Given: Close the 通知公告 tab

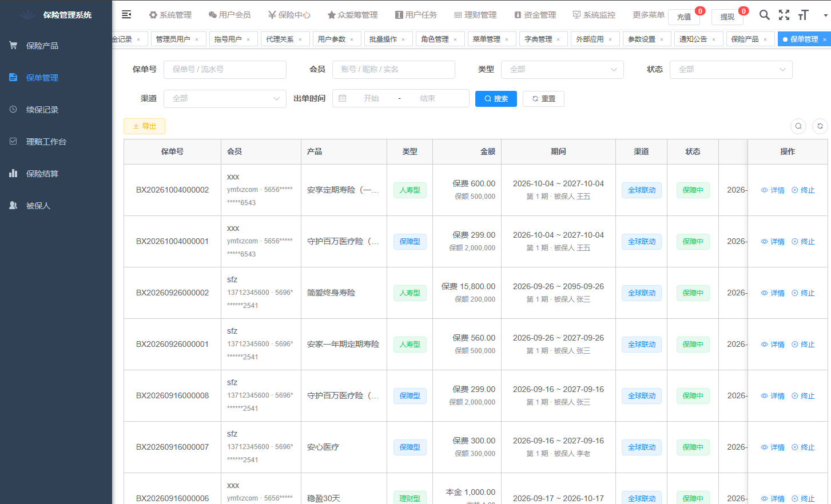Looking at the screenshot, I should point(714,39).
